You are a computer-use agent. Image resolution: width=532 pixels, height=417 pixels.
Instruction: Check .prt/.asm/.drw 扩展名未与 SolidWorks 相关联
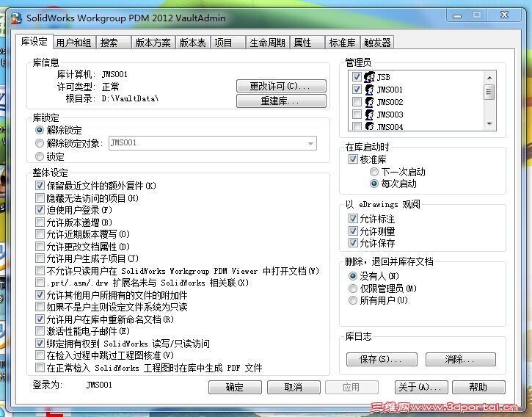[x=40, y=283]
